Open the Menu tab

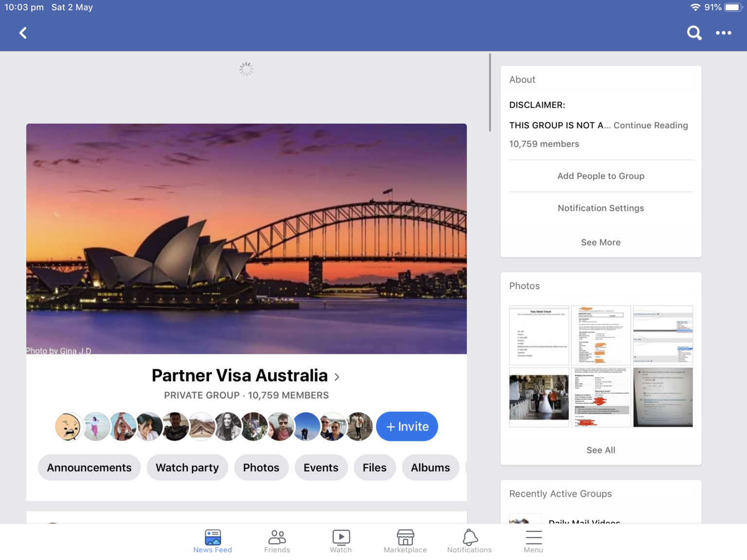(534, 541)
